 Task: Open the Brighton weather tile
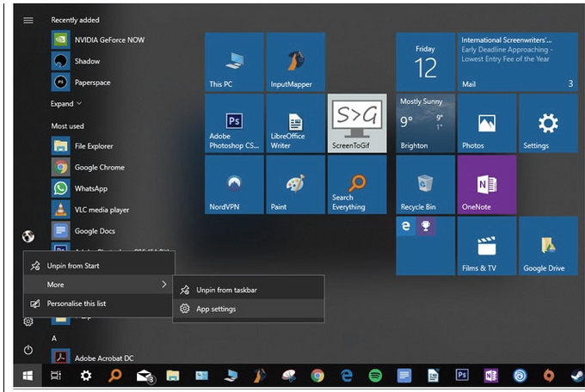(425, 124)
